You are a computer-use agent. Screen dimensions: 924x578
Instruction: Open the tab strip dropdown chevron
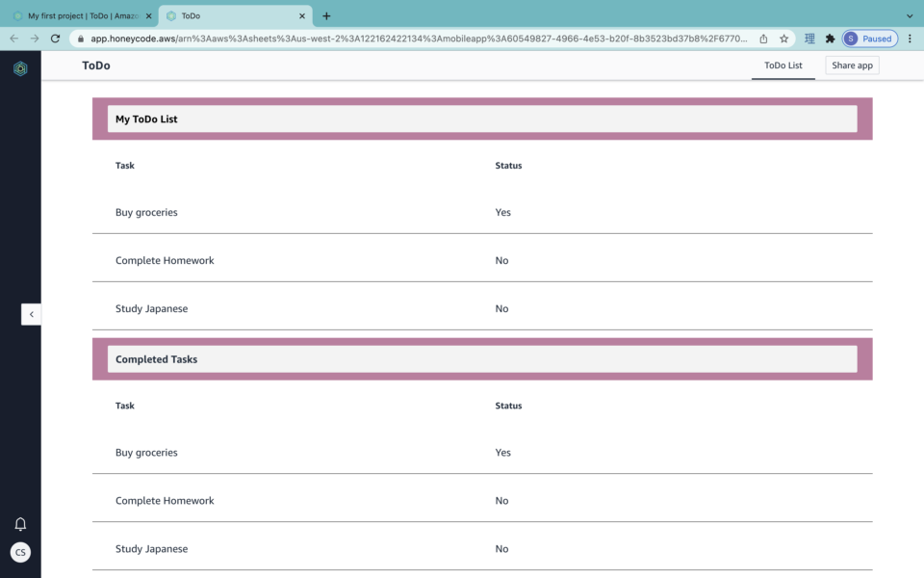(909, 15)
